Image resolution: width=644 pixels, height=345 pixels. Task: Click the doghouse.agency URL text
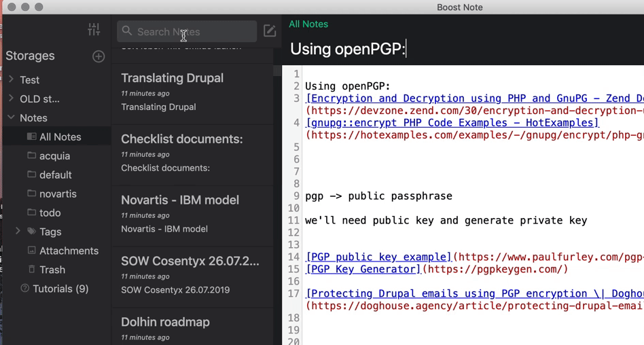[474, 306]
